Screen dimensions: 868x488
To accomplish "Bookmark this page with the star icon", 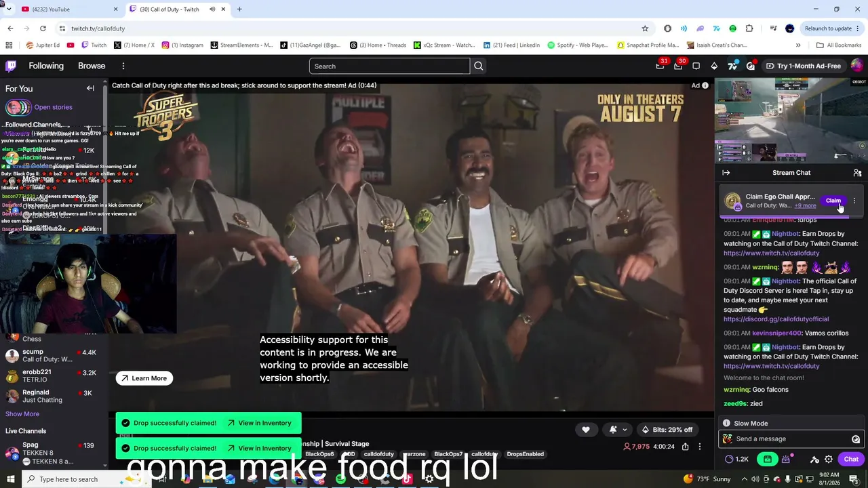I will click(x=645, y=28).
